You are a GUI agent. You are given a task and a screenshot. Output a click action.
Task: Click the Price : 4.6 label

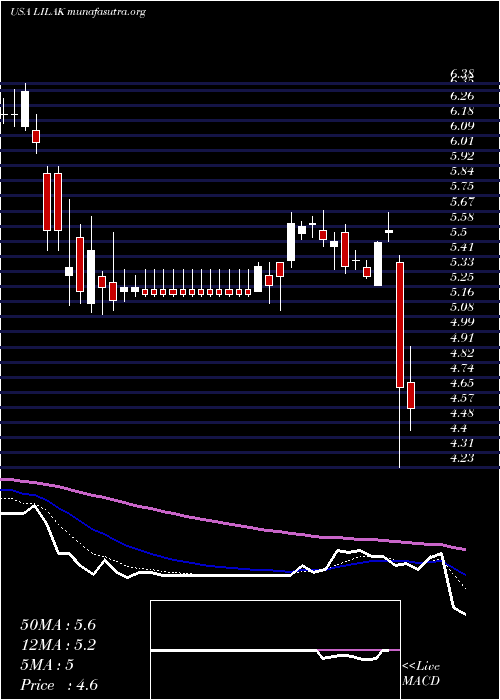59,685
